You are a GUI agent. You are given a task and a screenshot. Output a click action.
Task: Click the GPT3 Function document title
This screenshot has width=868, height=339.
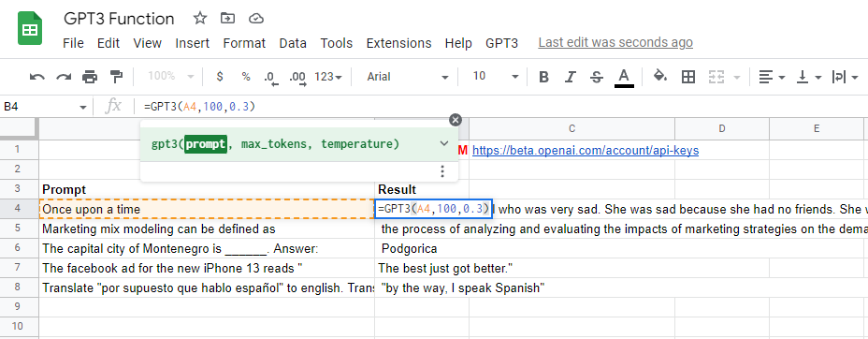pos(119,19)
